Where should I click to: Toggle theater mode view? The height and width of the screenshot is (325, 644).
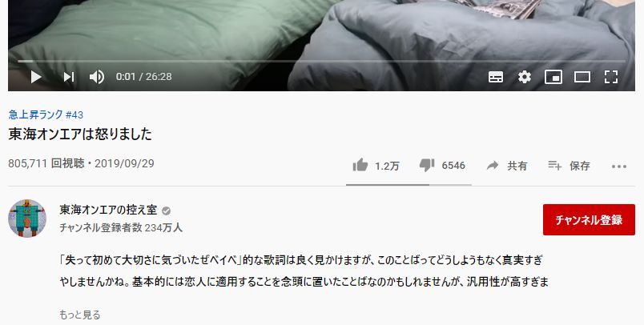582,77
